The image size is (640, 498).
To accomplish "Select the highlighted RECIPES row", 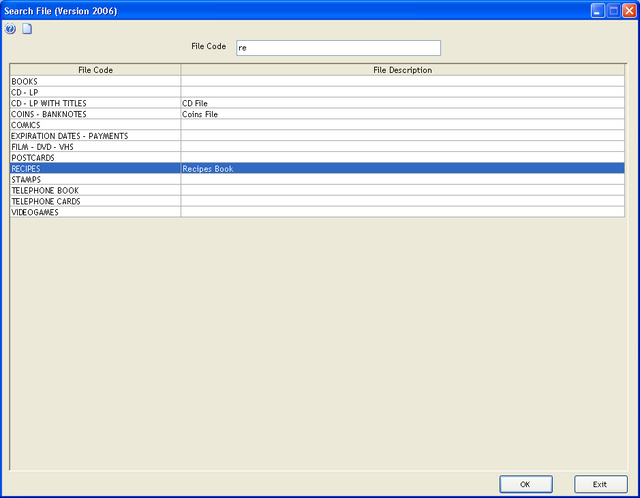I will (317, 169).
